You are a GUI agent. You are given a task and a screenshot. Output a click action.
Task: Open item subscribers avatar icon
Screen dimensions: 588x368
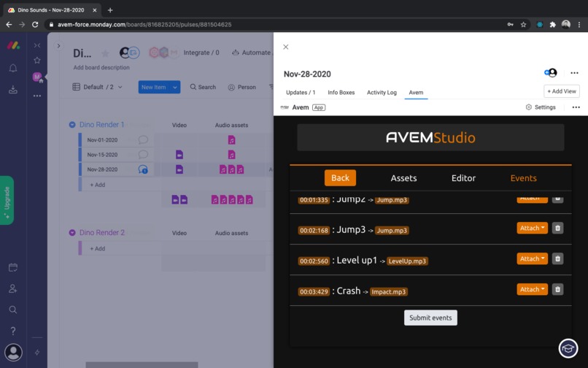pyautogui.click(x=551, y=73)
